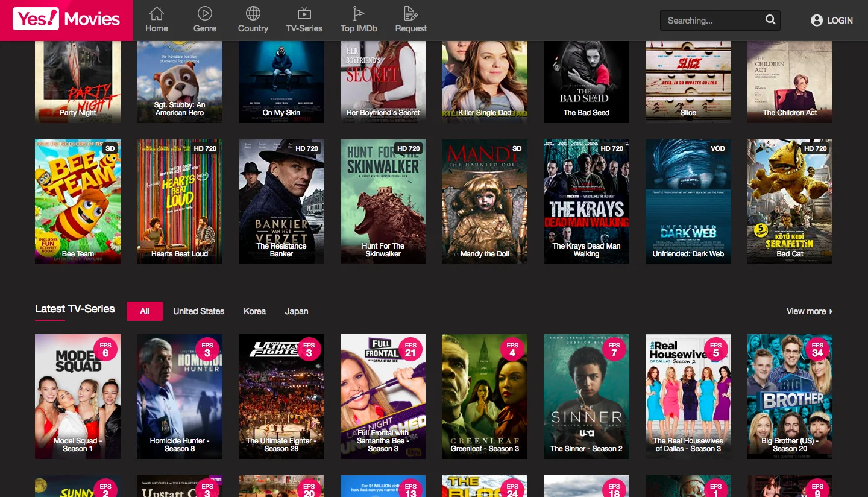Image resolution: width=868 pixels, height=497 pixels.
Task: Select the All filter tab
Action: pos(145,311)
